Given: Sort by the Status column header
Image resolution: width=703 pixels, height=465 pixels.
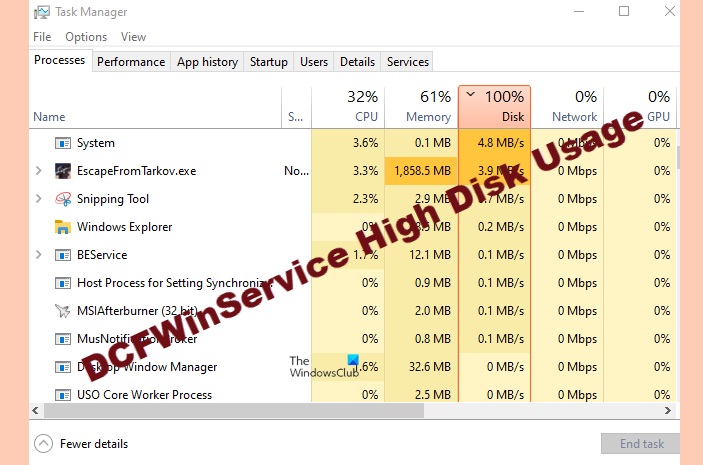Looking at the screenshot, I should click(296, 108).
